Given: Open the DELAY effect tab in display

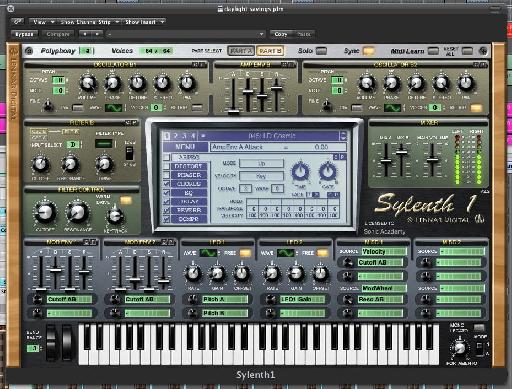Looking at the screenshot, I should [x=189, y=201].
